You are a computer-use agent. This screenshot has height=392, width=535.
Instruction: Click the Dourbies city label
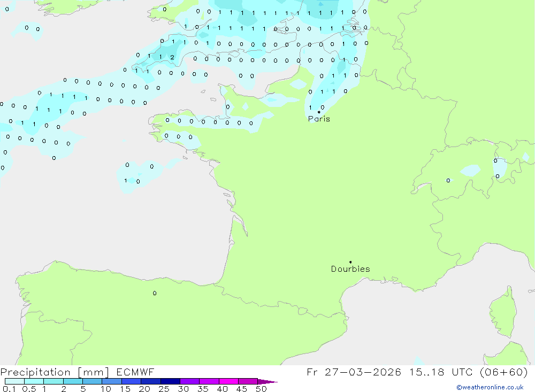pyautogui.click(x=350, y=269)
